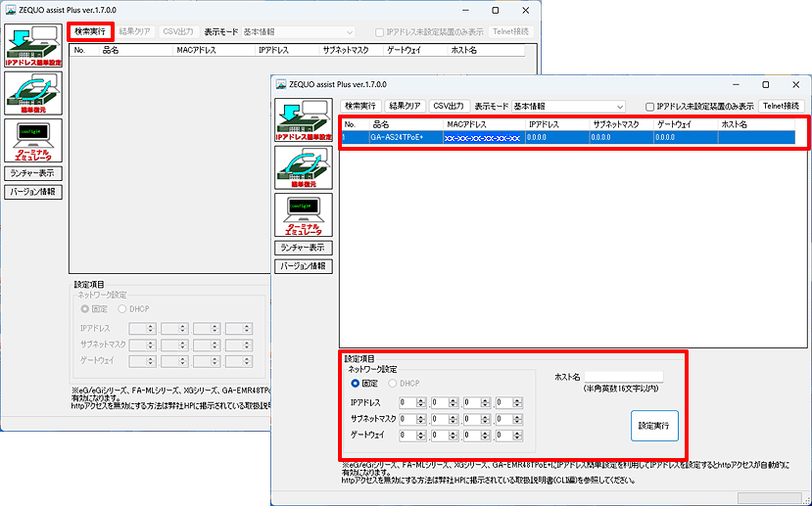This screenshot has width=812, height=506.
Task: Select 簡単復元 icon in back window
Action: pos(33,92)
